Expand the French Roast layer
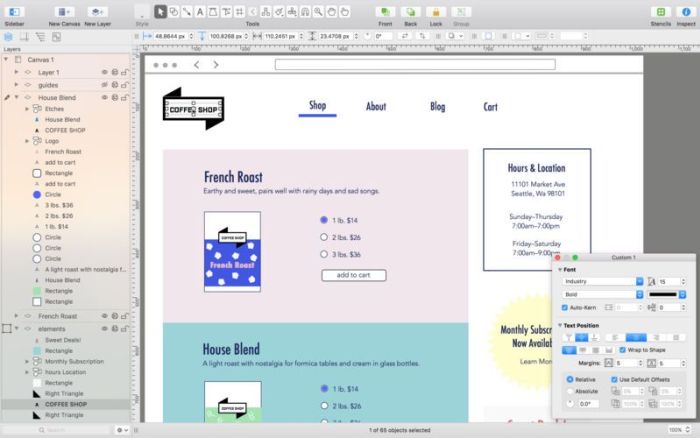 [x=17, y=316]
